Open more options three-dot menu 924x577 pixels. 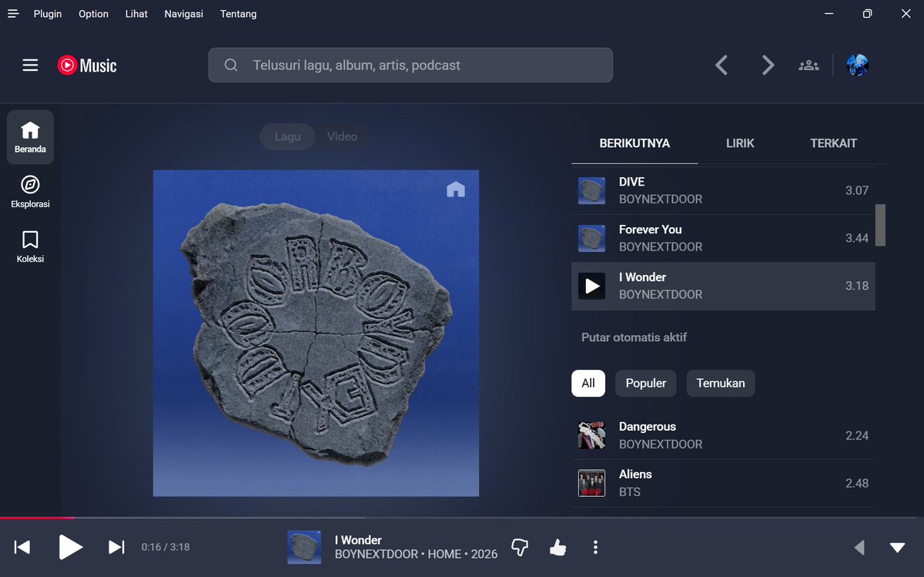(595, 548)
